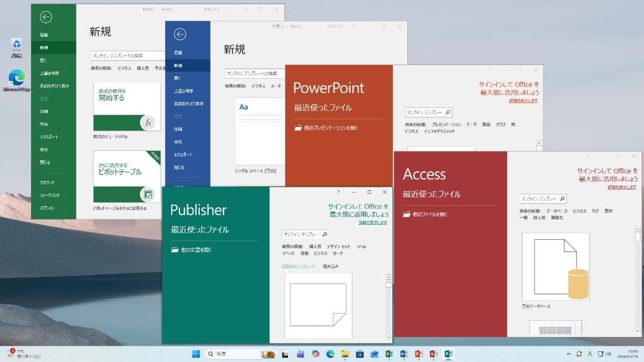Click the データベース suggested search in Access
The width and height of the screenshot is (644, 362).
556,211
